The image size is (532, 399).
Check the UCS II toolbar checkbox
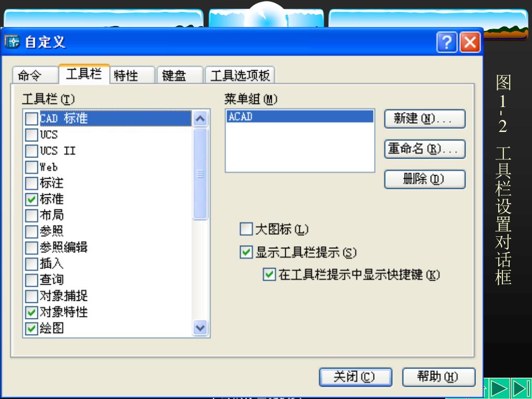pyautogui.click(x=32, y=151)
